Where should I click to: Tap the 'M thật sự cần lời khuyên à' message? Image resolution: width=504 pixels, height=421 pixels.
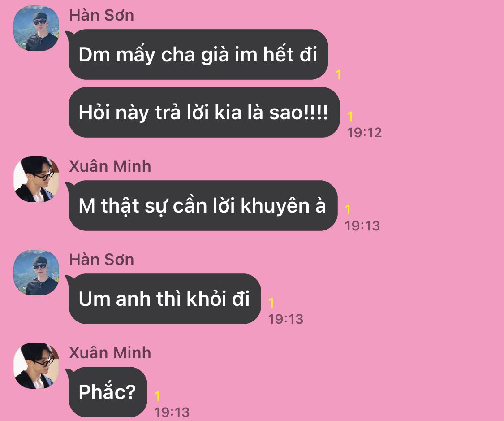203,205
